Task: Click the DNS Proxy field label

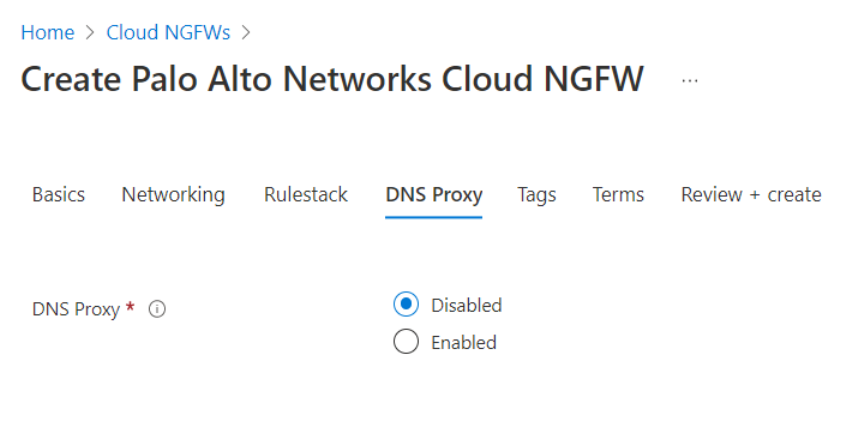Action: pyautogui.click(x=77, y=310)
